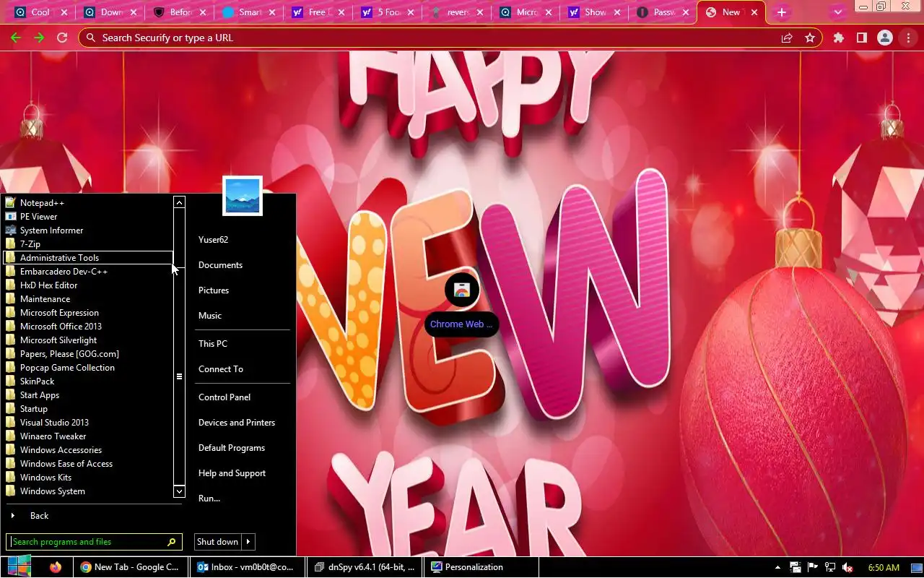Go forward using the browser forward arrow
This screenshot has width=924, height=578.
39,38
